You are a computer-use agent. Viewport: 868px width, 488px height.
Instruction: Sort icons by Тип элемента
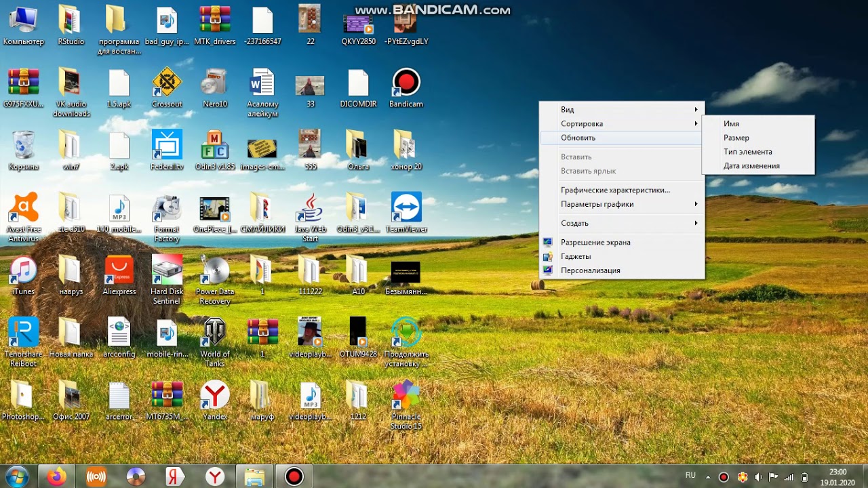point(758,152)
